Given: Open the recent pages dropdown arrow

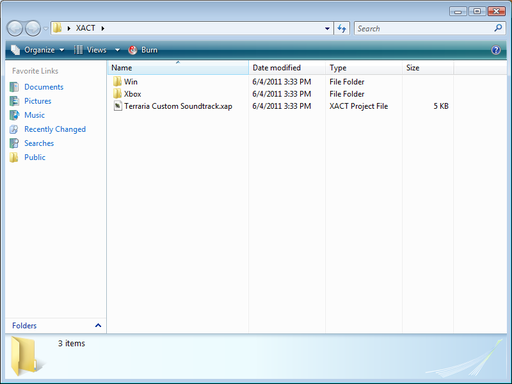Looking at the screenshot, I should click(45, 29).
